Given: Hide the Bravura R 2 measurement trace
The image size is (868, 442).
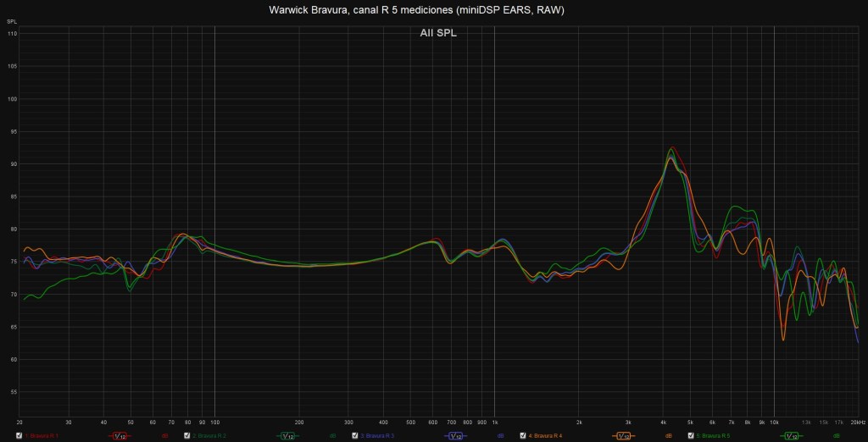Looking at the screenshot, I should pyautogui.click(x=187, y=436).
